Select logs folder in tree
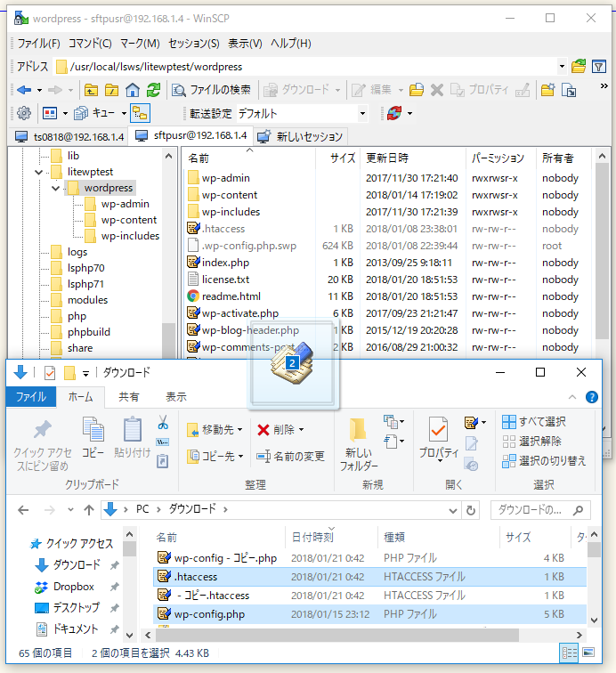Image resolution: width=616 pixels, height=673 pixels. [x=77, y=252]
